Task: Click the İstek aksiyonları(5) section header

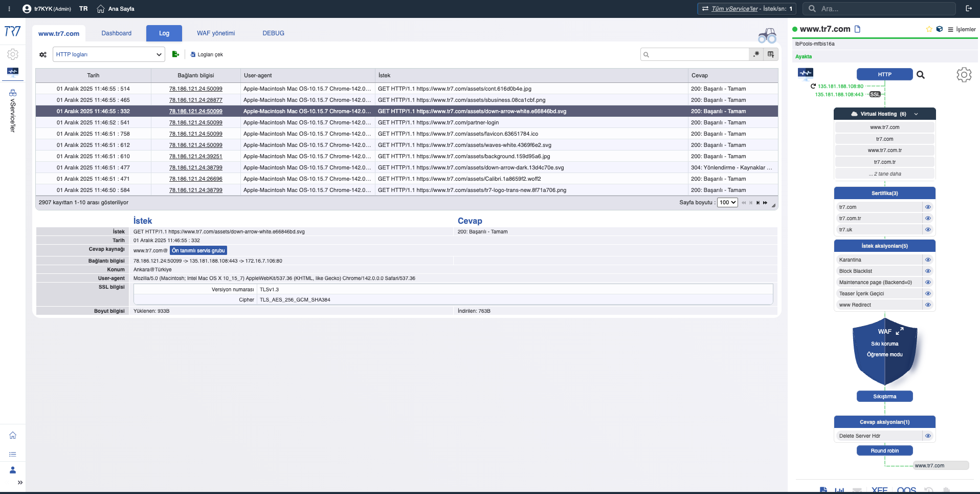Action: coord(885,246)
